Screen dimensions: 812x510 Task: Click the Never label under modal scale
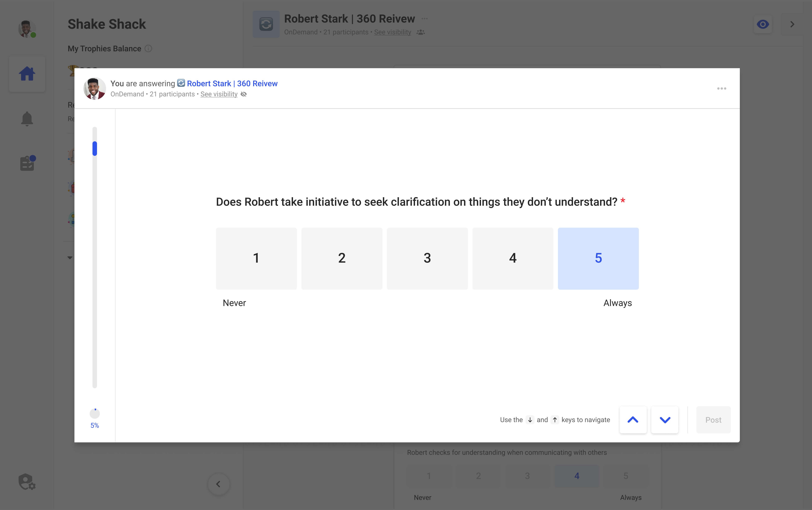(234, 303)
